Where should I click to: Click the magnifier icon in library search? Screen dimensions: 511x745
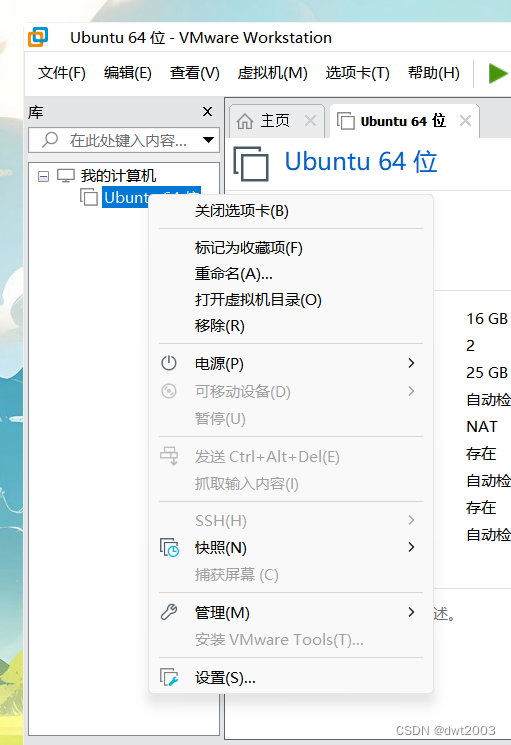pos(50,140)
